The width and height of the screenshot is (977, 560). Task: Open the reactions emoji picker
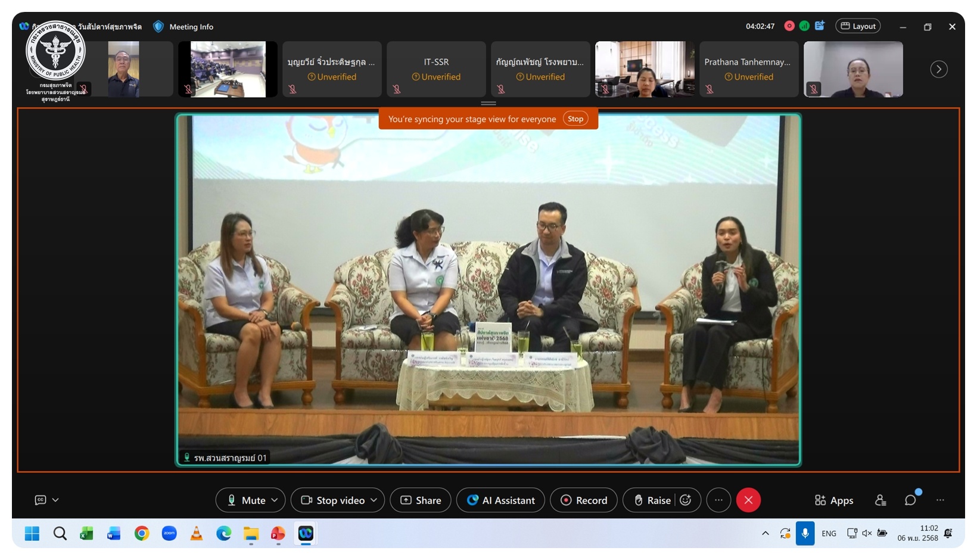coord(686,500)
